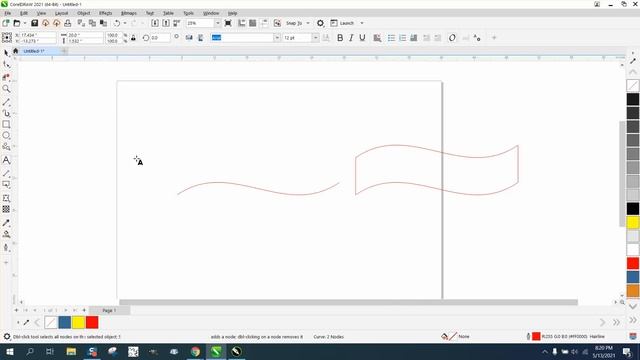Click the Untitled-1 document tab

point(34,51)
